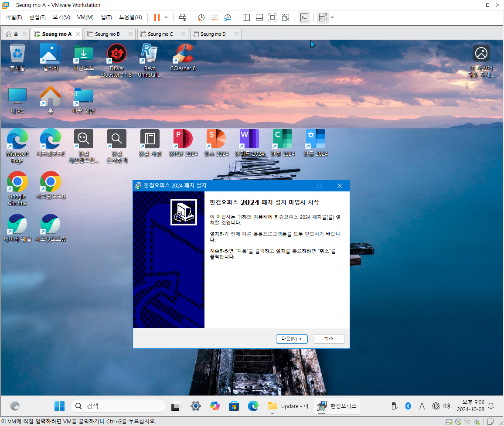Click the 이 사진에 대한 자세한 정보 icon

[x=481, y=61]
